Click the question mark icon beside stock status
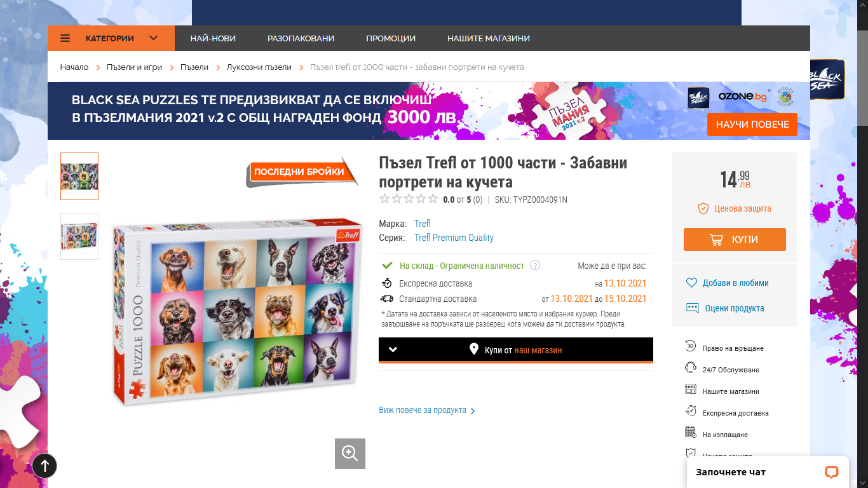 [x=535, y=265]
